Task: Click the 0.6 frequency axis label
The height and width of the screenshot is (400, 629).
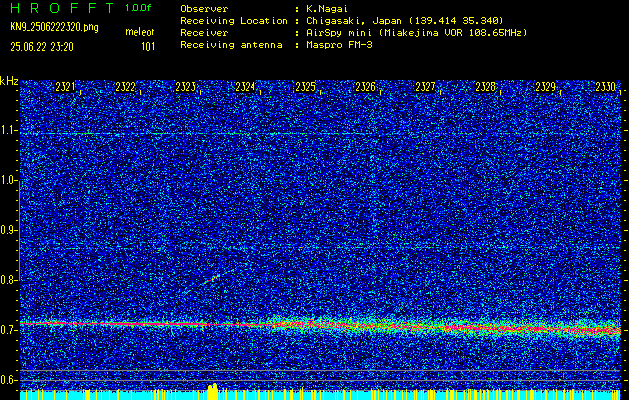Action: pos(8,380)
